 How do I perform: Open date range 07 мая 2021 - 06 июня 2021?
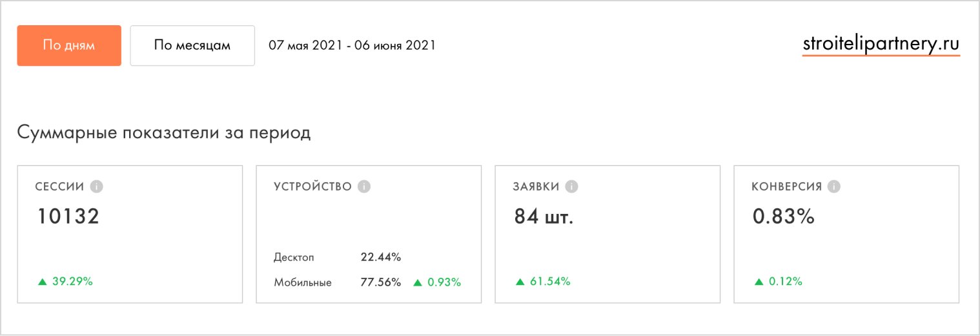[x=352, y=46]
